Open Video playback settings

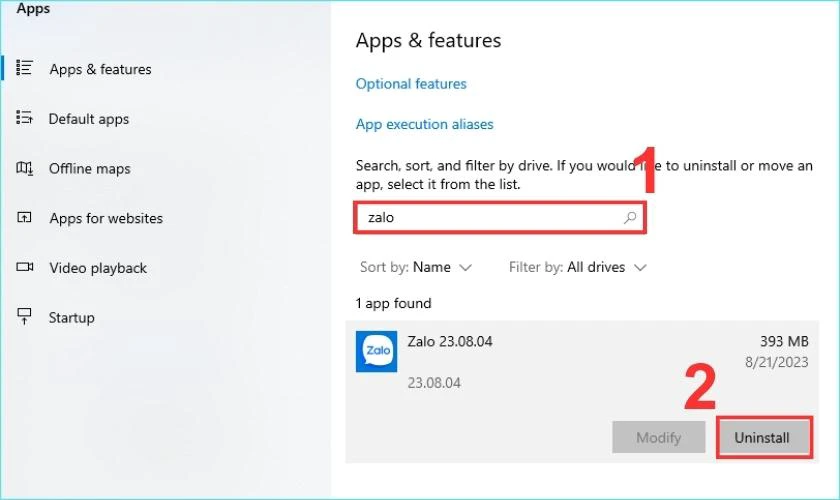(98, 268)
